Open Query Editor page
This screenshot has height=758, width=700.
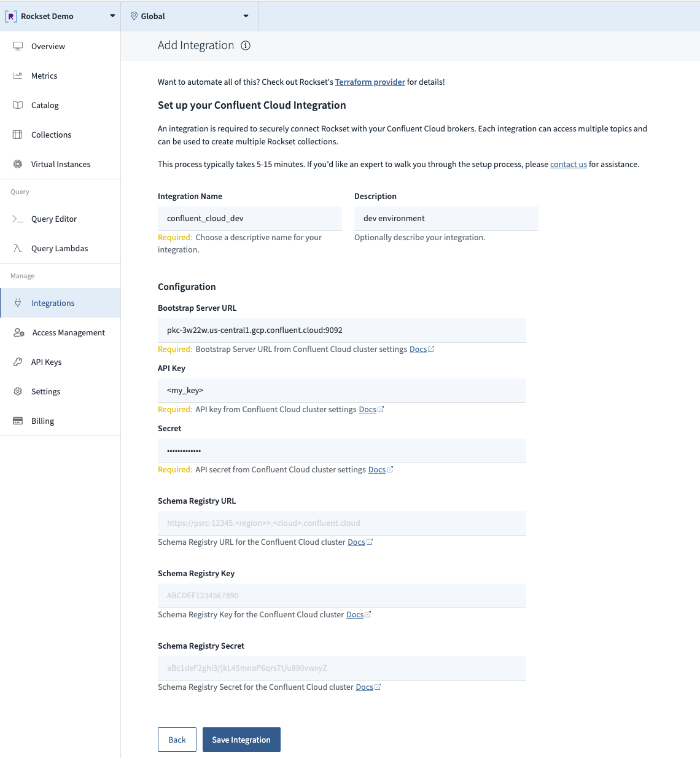pyautogui.click(x=60, y=219)
